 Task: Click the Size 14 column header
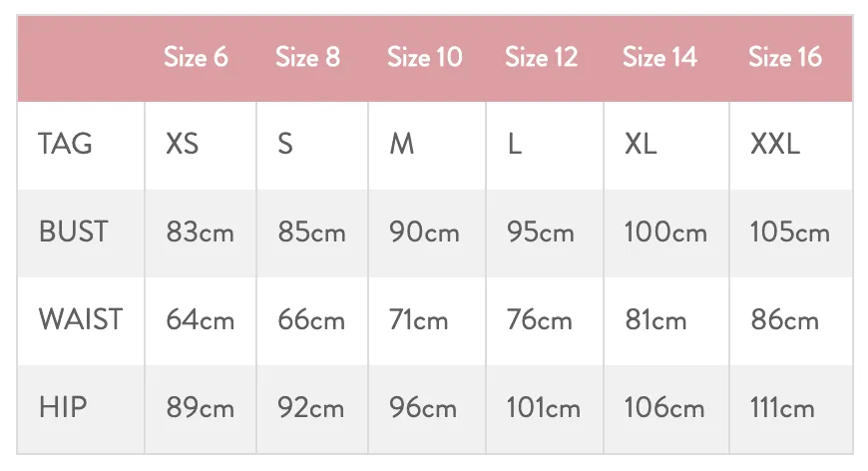(659, 57)
